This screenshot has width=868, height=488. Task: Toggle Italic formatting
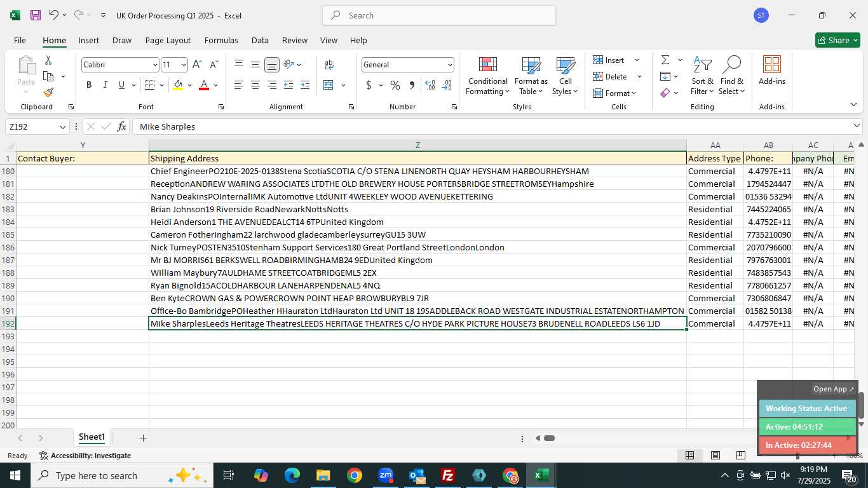tap(105, 85)
